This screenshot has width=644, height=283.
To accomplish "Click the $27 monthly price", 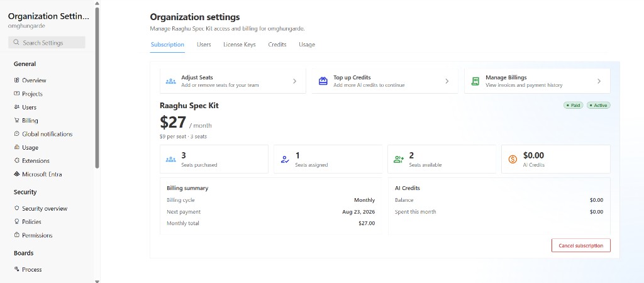I will click(x=173, y=123).
